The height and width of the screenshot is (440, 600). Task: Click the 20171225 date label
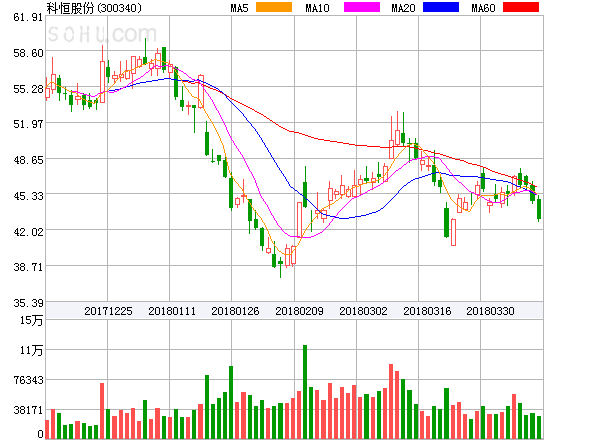coord(108,311)
